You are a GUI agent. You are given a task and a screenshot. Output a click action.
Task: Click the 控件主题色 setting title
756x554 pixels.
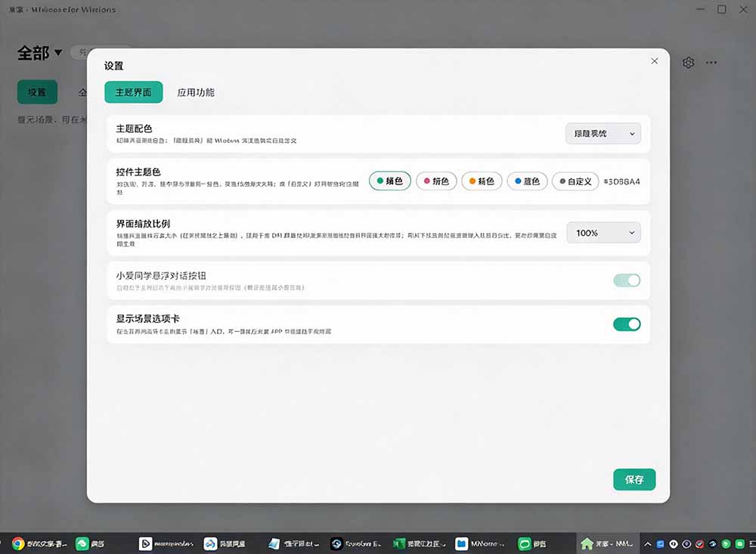pyautogui.click(x=138, y=172)
